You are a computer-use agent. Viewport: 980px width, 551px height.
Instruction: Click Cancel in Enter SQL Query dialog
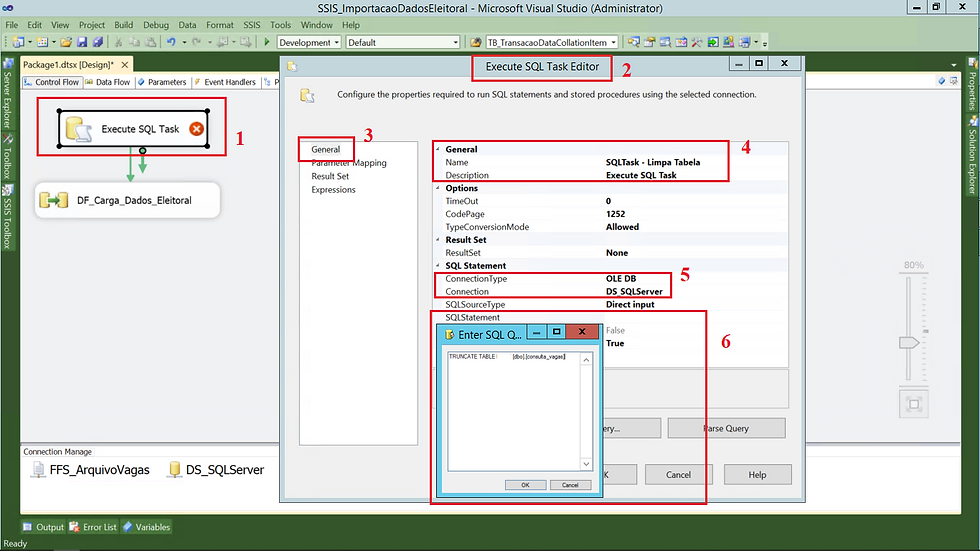pos(570,485)
